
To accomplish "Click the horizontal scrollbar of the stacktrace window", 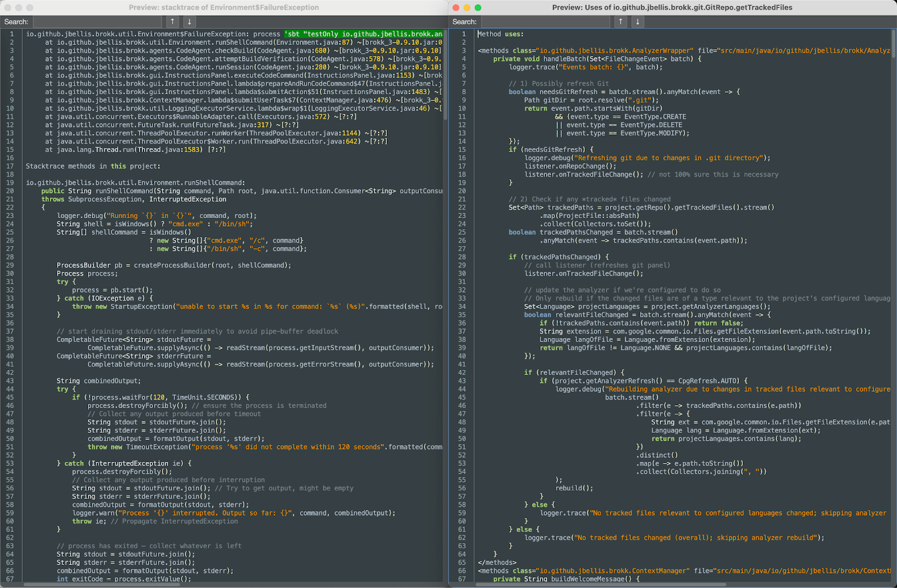I will 102,584.
